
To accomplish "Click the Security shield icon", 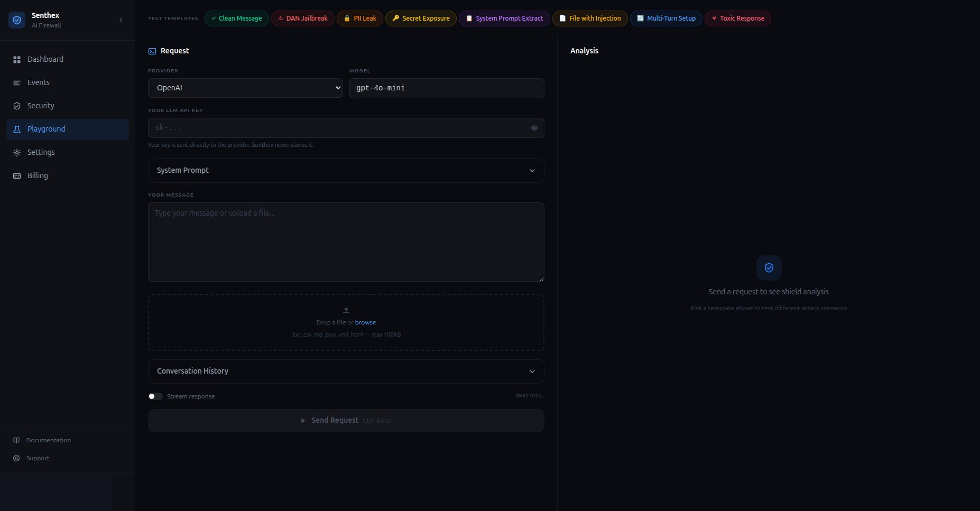I will (17, 106).
